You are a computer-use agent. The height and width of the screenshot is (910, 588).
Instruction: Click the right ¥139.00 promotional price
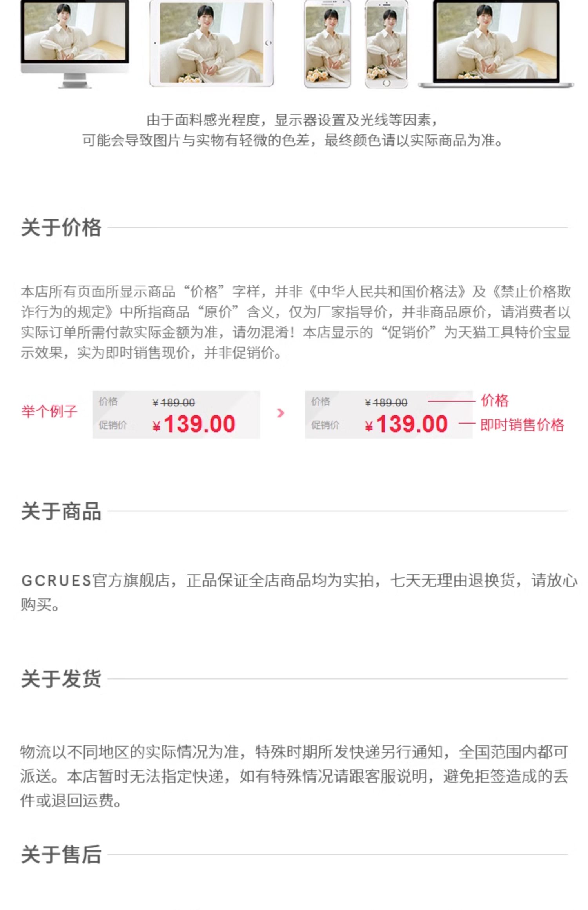tap(406, 424)
